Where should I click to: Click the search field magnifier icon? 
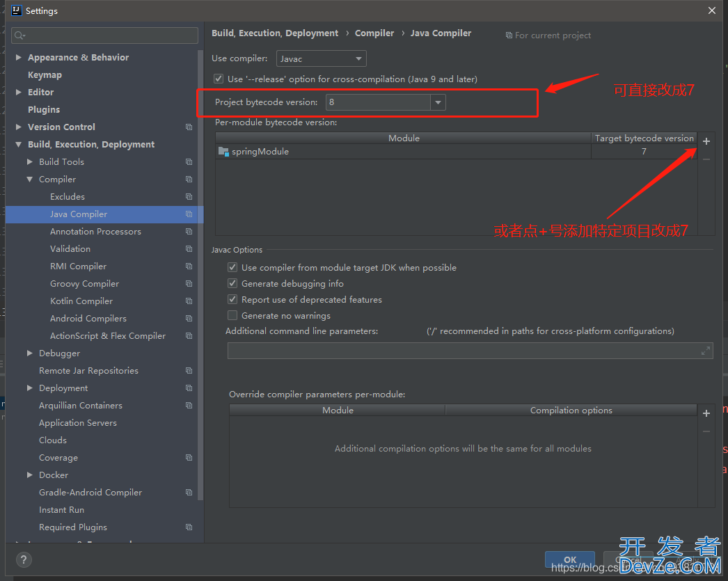tap(19, 35)
